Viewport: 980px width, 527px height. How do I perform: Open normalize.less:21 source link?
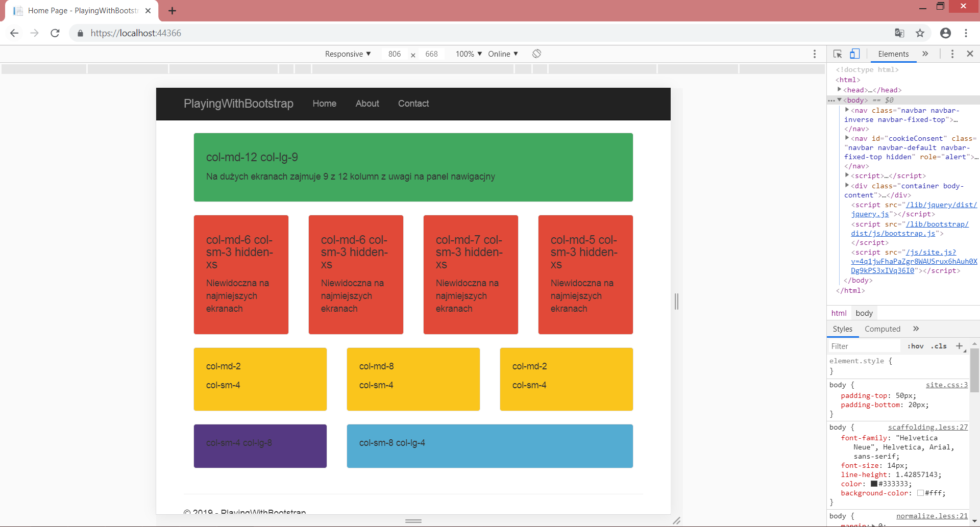pos(932,516)
